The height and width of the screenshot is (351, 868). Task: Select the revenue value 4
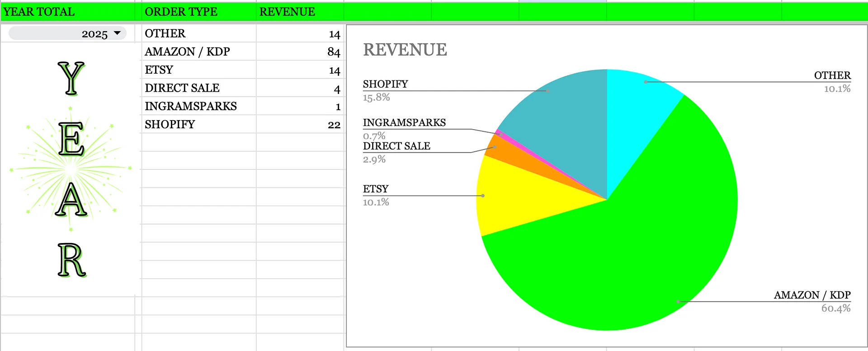[300, 88]
